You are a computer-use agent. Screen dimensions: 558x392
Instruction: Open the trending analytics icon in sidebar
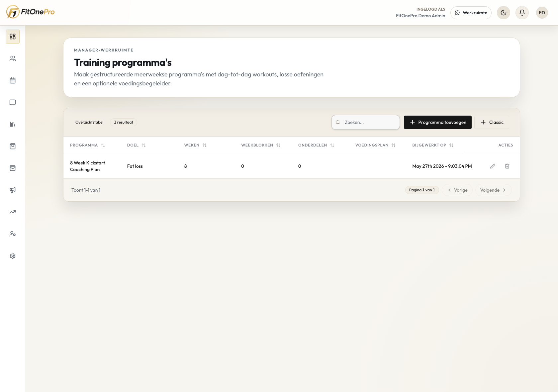[13, 212]
